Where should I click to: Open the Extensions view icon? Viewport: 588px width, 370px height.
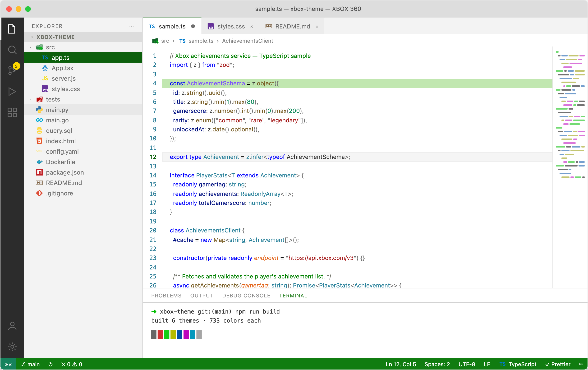point(12,112)
